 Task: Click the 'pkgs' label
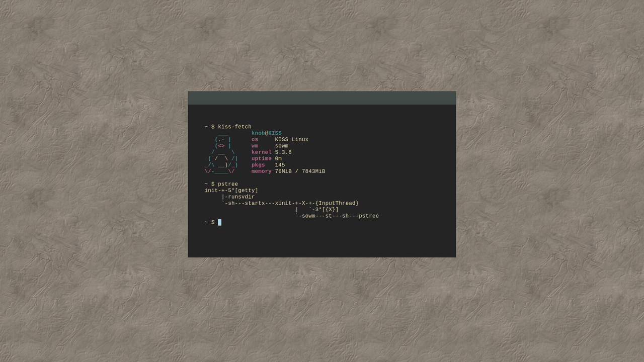258,165
